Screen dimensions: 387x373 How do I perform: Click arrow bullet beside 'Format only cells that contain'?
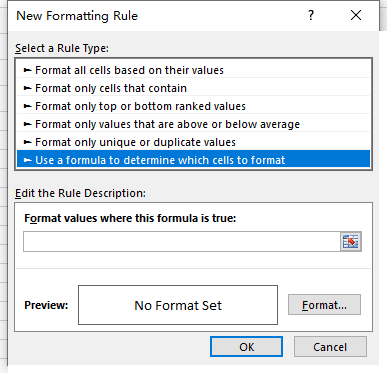(x=27, y=88)
